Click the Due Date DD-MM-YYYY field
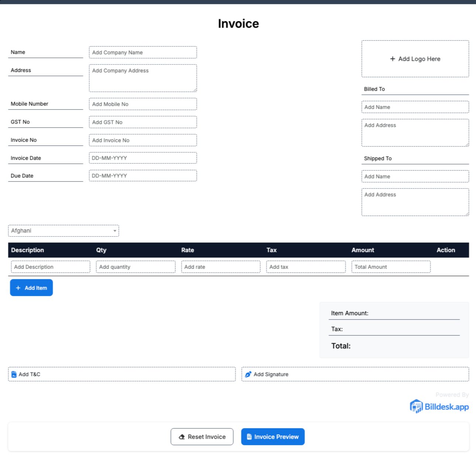Screen dimensions: 476x458 coord(143,176)
